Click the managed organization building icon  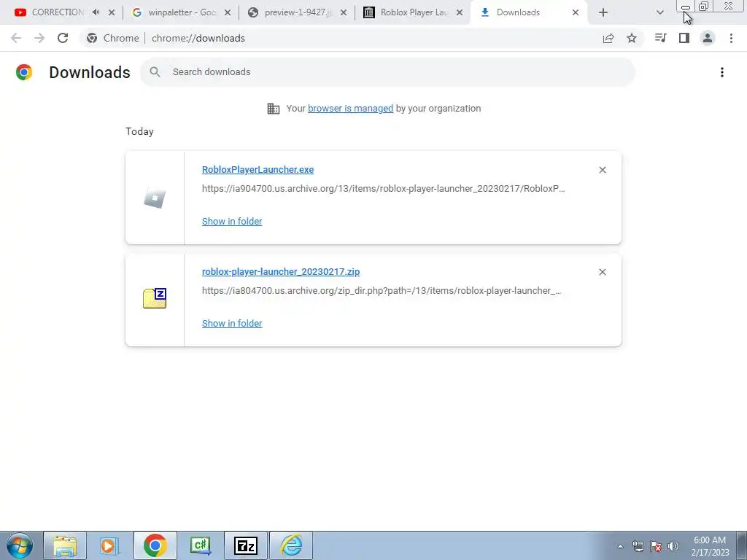(x=274, y=109)
